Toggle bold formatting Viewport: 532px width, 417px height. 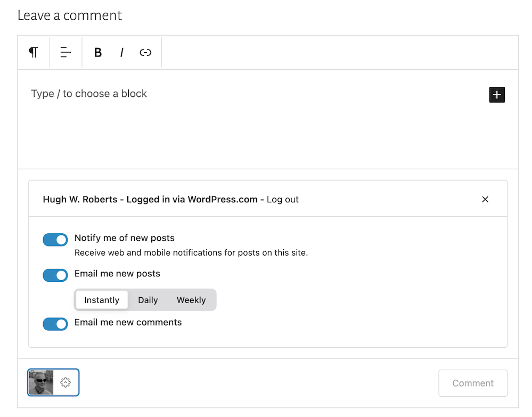(x=98, y=52)
